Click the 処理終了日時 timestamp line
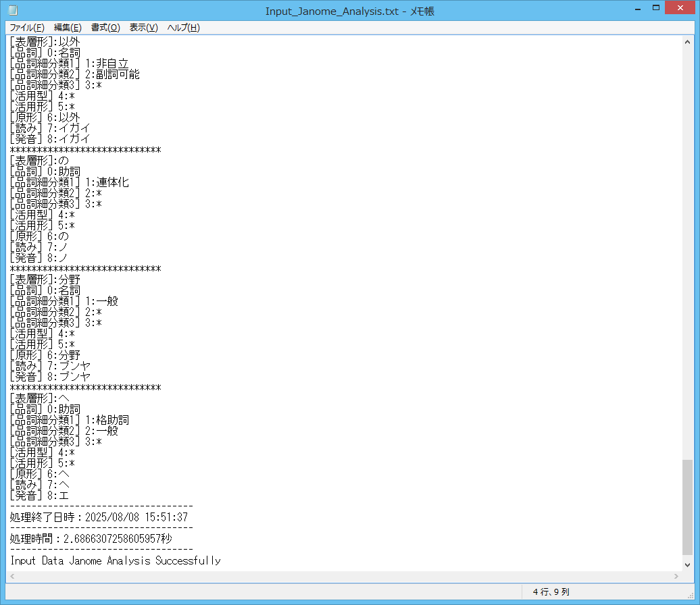 [99, 517]
